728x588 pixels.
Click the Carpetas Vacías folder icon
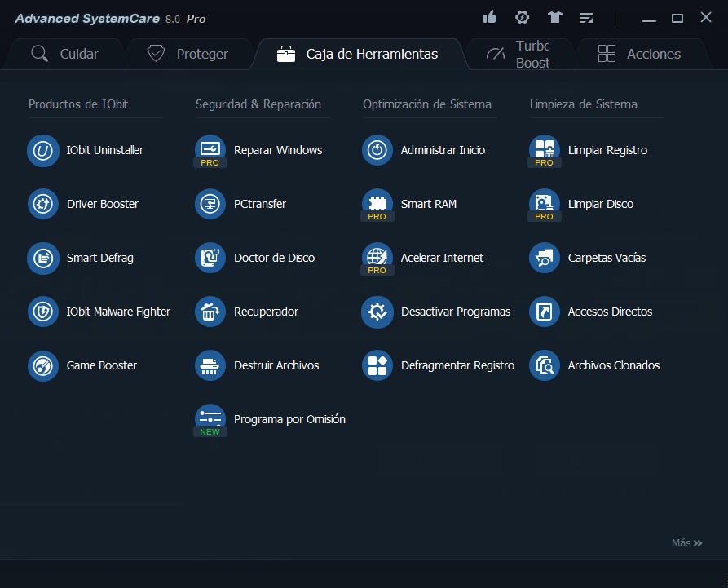pos(545,259)
